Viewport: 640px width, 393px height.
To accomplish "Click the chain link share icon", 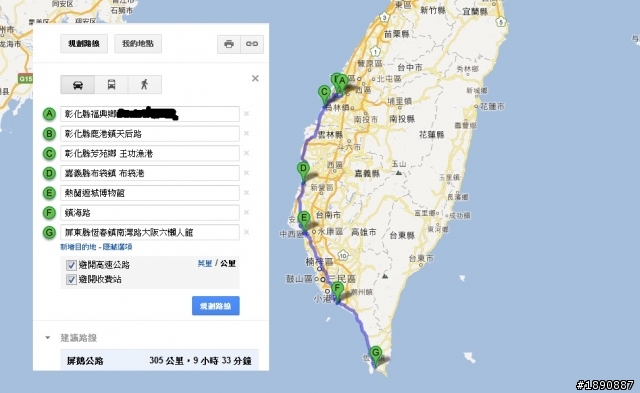I will point(252,44).
